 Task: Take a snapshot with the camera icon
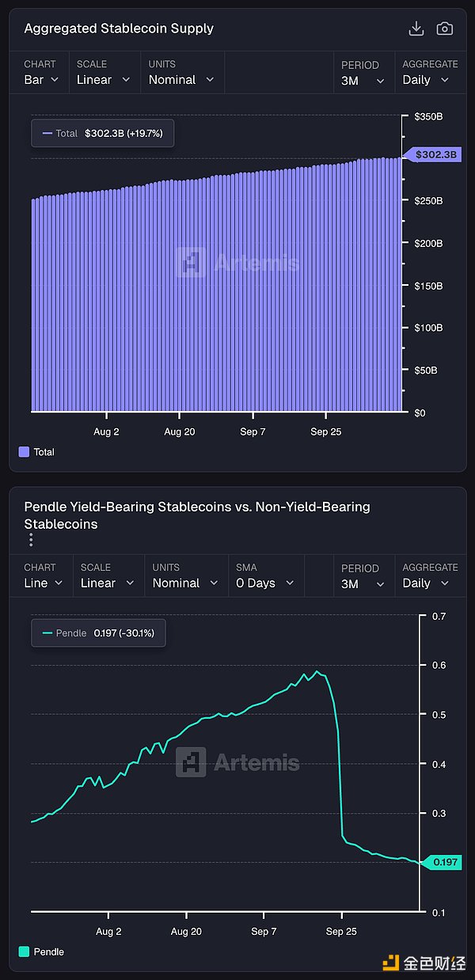[x=445, y=28]
